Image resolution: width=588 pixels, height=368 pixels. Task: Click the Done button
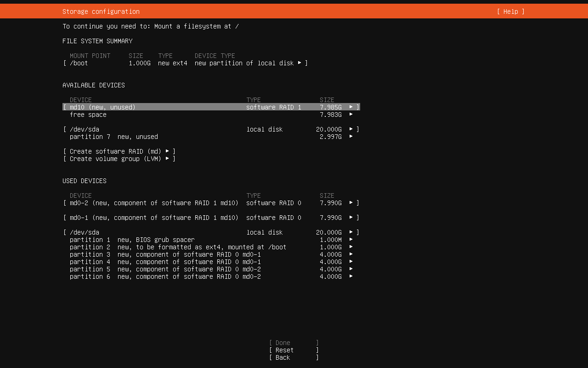[294, 343]
